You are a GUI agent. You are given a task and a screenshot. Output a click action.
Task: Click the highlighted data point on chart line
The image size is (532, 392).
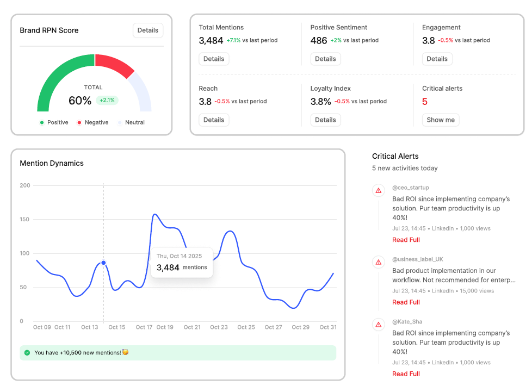[103, 263]
